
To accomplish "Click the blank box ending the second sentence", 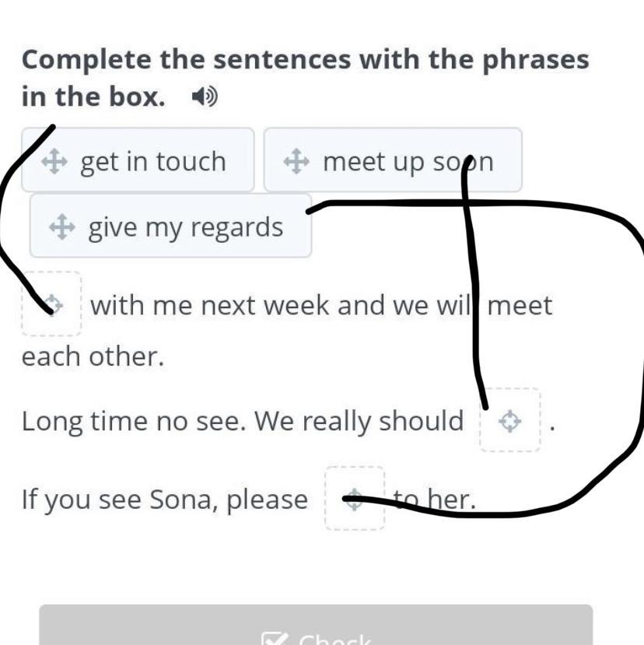I will [509, 421].
